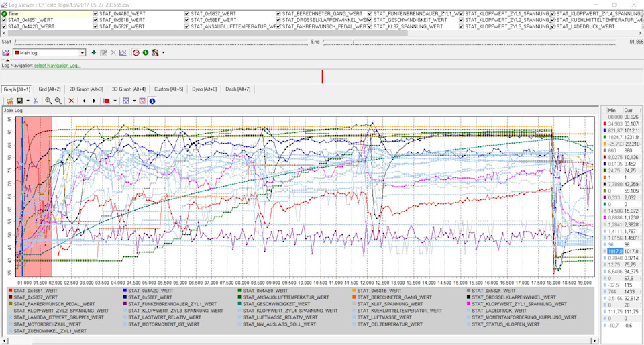Click the blue info circle icon in graph toolbar
The image size is (644, 345).
tap(152, 101)
